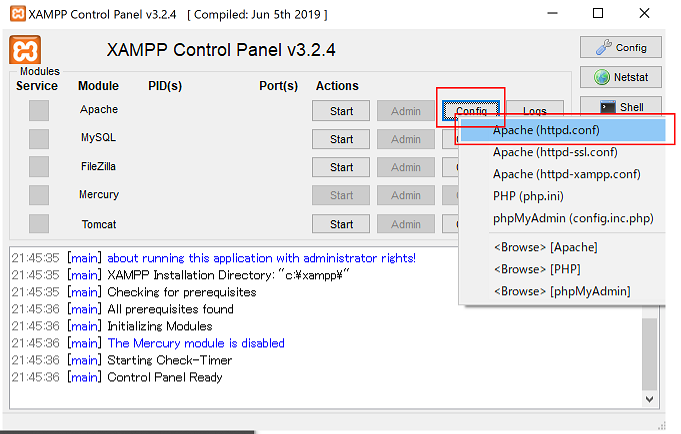This screenshot has height=434, width=681.
Task: Click the MySQL module label
Action: point(99,138)
